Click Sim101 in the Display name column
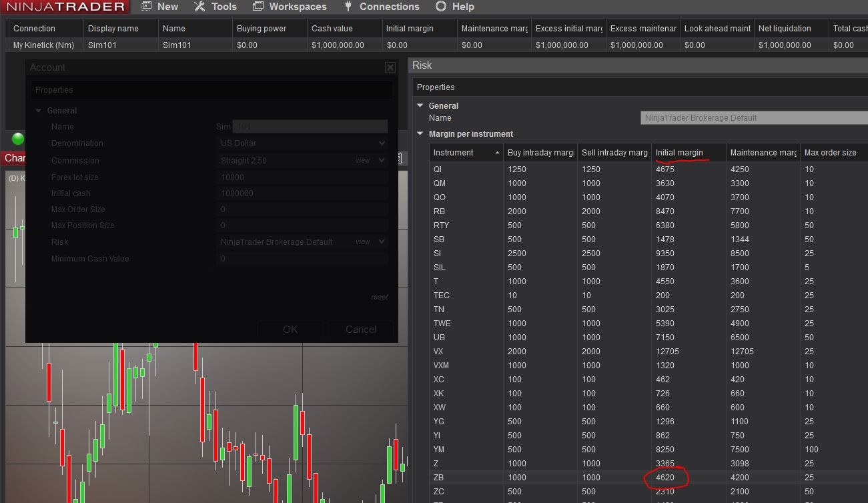This screenshot has height=503, width=868. click(121, 45)
